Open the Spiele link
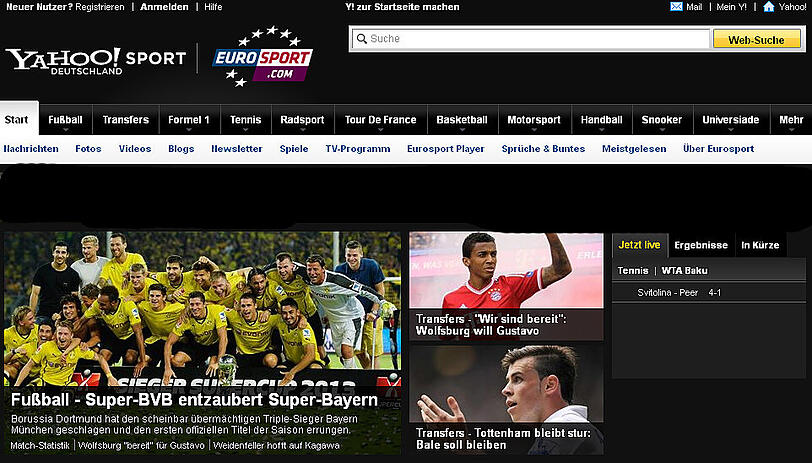812x463 pixels. tap(294, 149)
